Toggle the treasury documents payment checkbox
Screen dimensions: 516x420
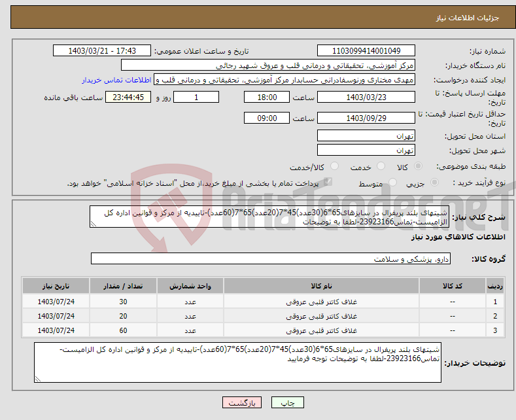point(328,182)
